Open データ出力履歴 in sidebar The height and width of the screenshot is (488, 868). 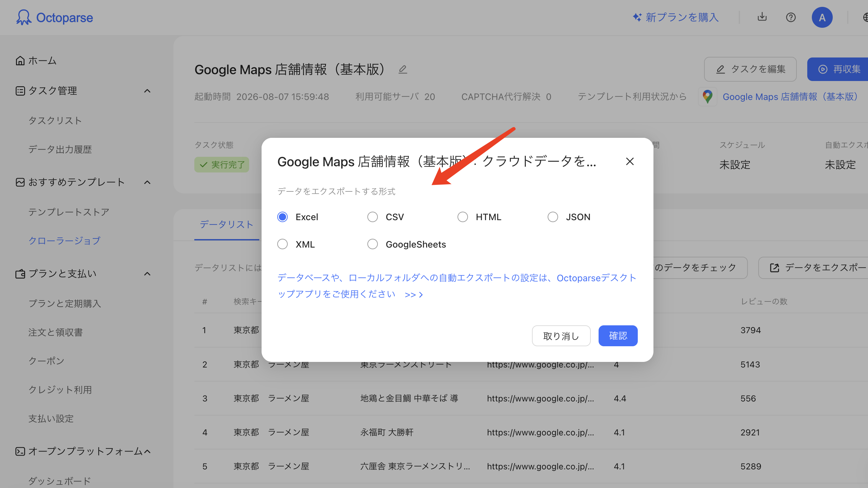point(60,149)
